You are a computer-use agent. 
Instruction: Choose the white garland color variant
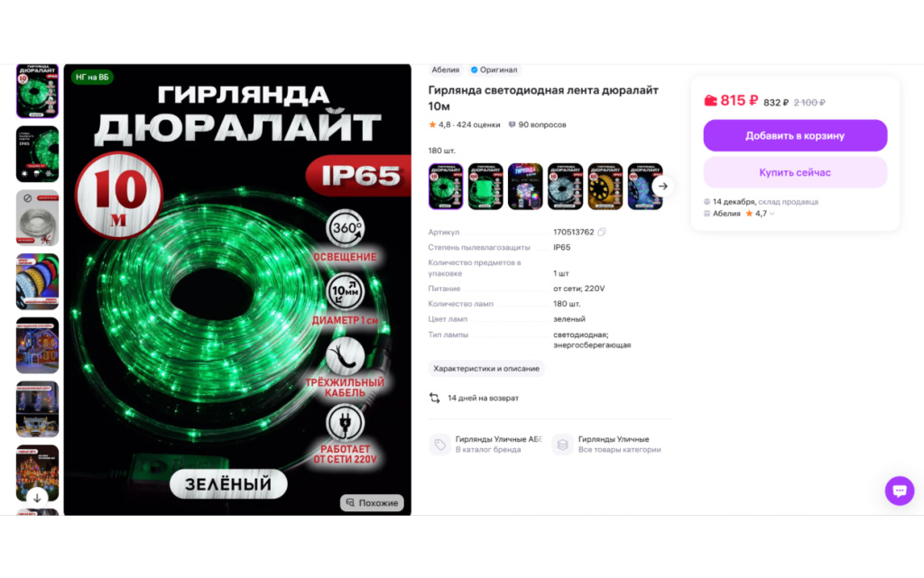tap(565, 186)
